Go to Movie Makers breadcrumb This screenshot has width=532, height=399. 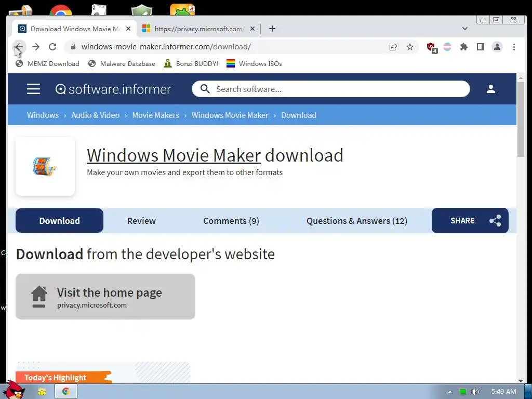[x=155, y=115]
